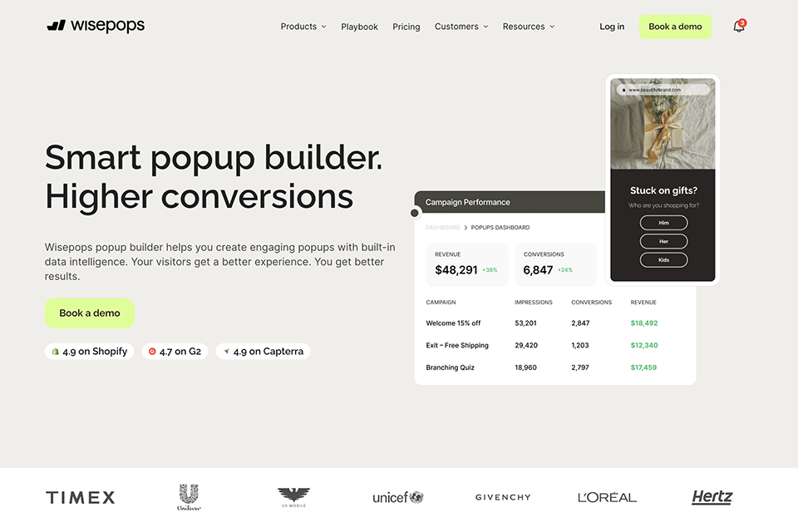Click the Timex logo
The image size is (798, 532).
pyautogui.click(x=81, y=497)
